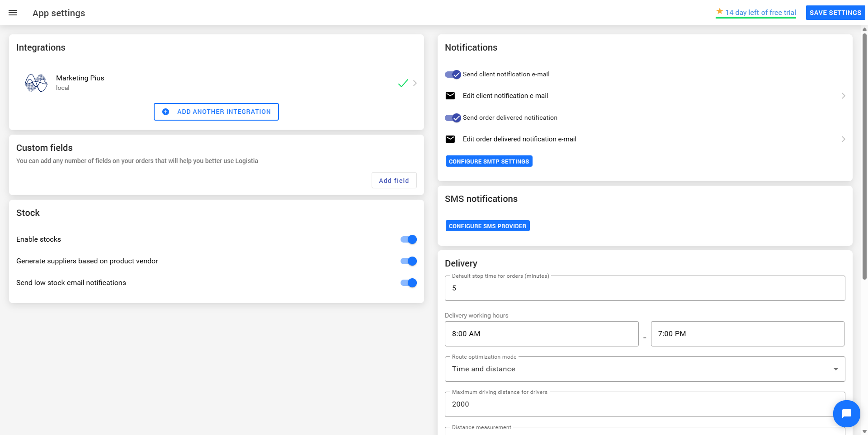This screenshot has height=435, width=868.
Task: Disable the Enable stocks toggle
Action: [x=409, y=239]
